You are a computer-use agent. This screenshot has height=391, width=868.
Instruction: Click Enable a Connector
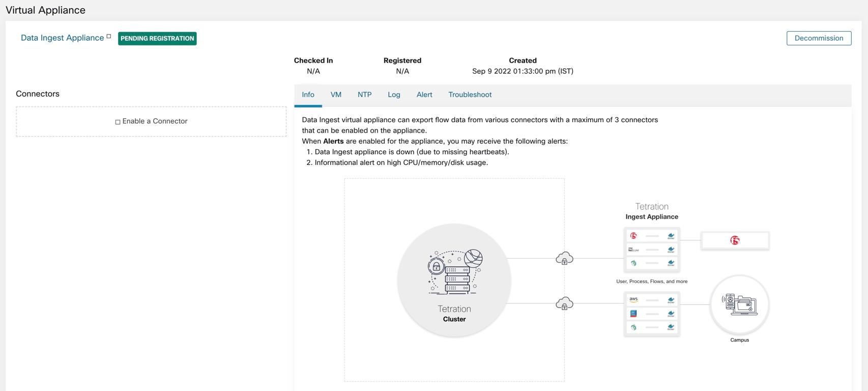coord(155,121)
